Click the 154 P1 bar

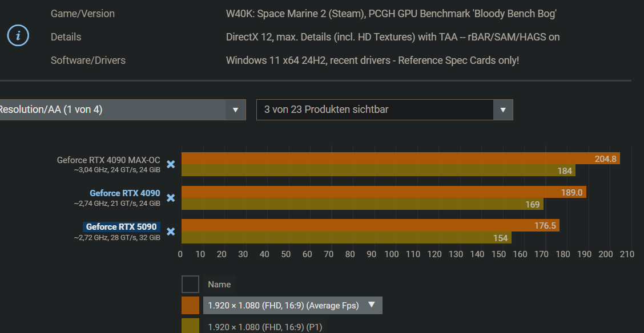346,238
